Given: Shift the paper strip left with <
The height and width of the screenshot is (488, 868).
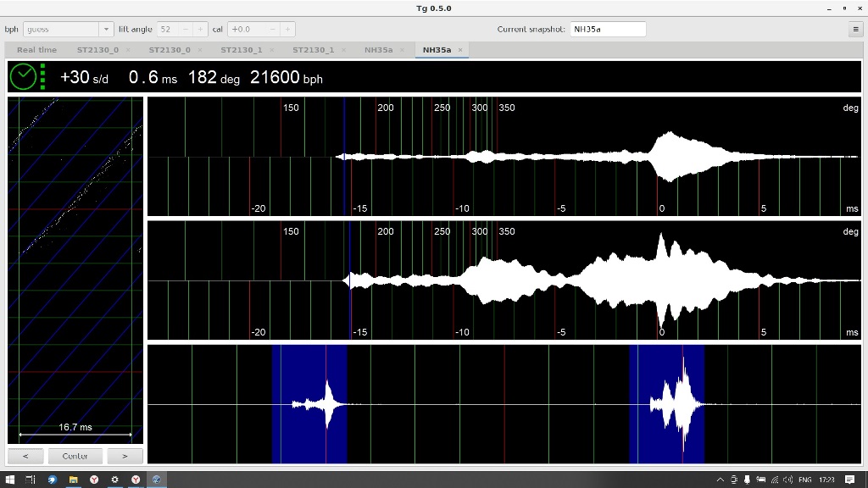Looking at the screenshot, I should tap(25, 456).
